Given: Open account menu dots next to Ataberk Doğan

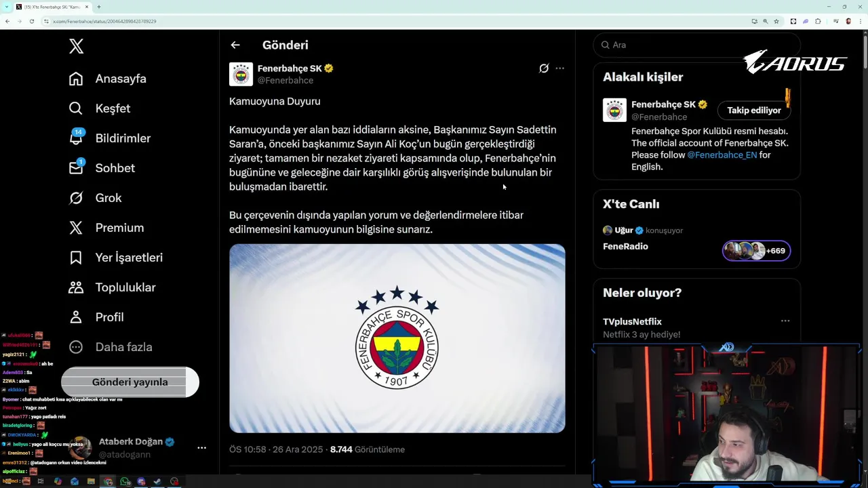Looking at the screenshot, I should click(x=201, y=448).
